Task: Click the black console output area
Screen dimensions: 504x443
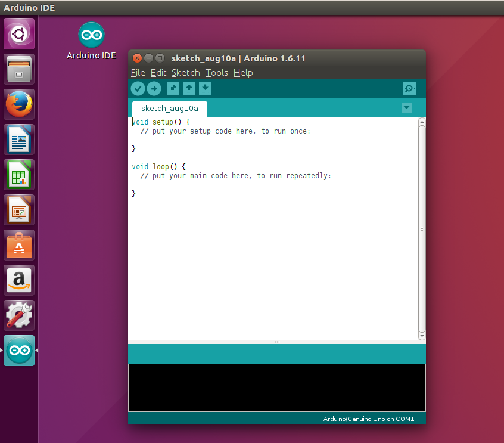Action: click(x=277, y=388)
